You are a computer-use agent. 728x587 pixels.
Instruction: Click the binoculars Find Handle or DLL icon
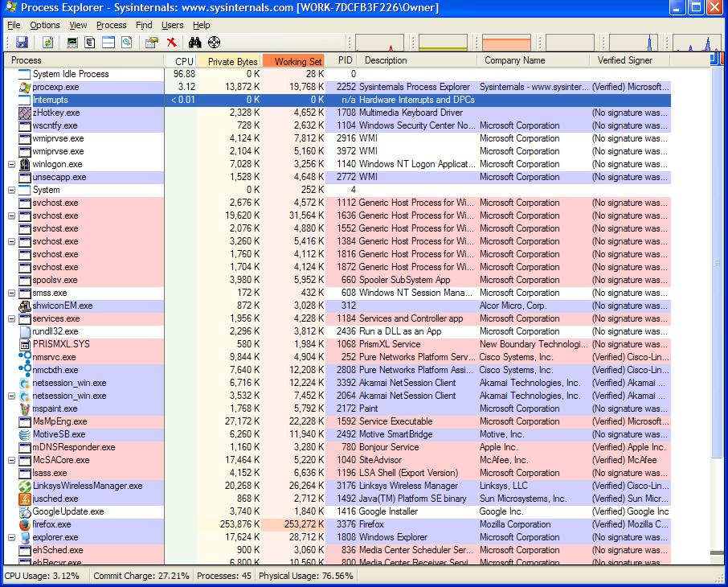tap(195, 43)
